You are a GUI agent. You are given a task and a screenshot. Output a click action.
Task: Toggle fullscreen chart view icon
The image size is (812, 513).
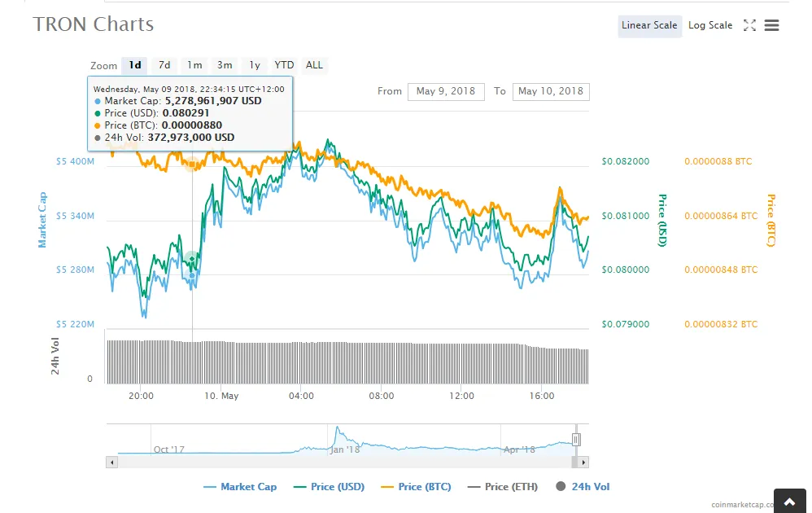tap(749, 25)
